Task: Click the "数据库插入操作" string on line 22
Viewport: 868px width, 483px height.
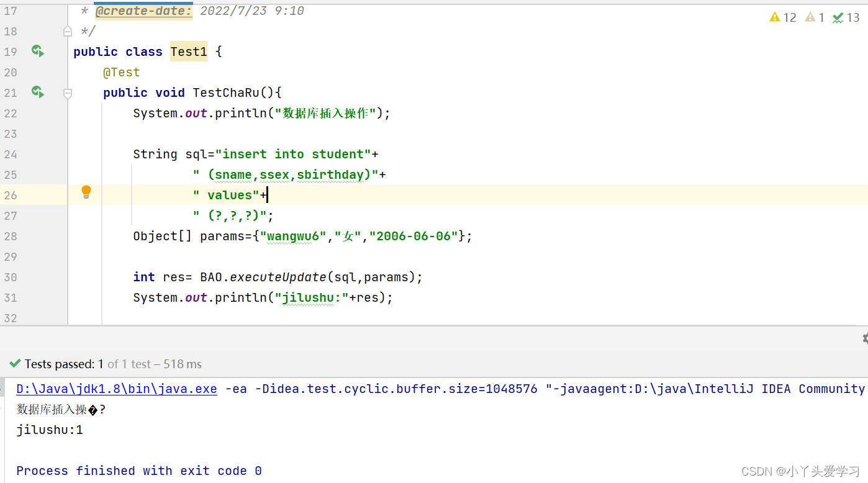Action: [327, 113]
